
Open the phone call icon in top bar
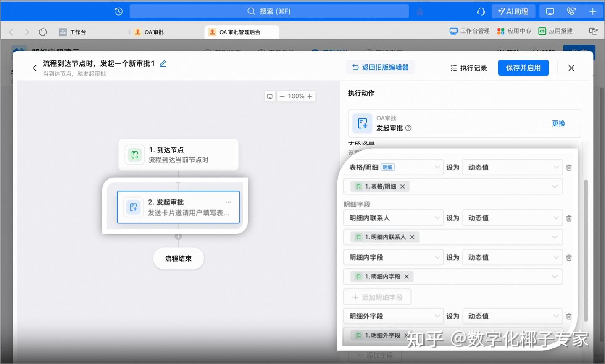point(571,11)
